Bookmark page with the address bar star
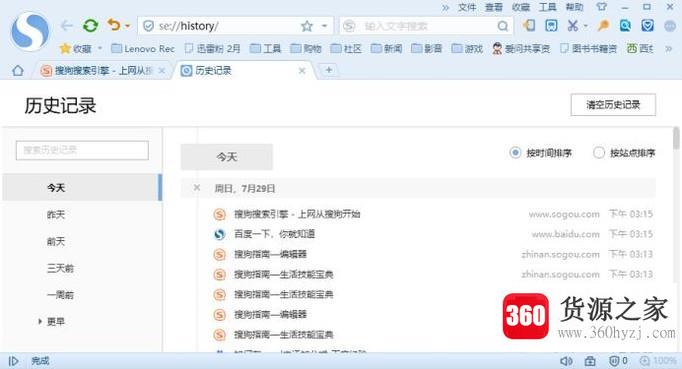This screenshot has height=369, width=682. click(307, 26)
